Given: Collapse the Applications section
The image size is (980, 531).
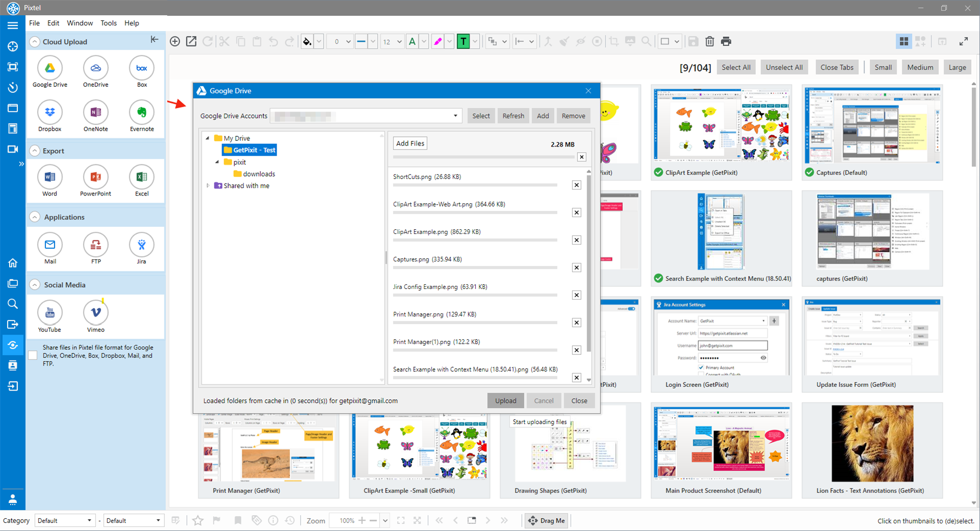Looking at the screenshot, I should (35, 217).
